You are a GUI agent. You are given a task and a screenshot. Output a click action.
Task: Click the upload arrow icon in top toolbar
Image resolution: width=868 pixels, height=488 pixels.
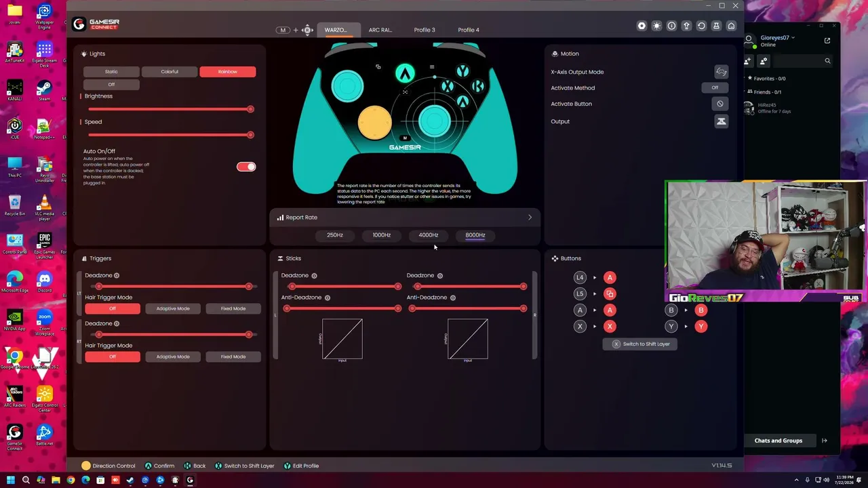pyautogui.click(x=686, y=26)
